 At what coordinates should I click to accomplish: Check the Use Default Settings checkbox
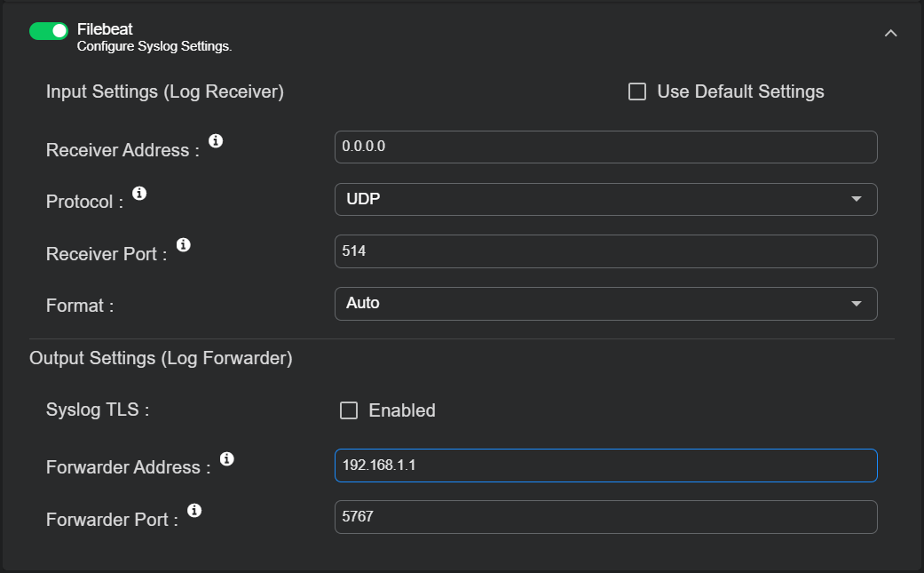point(637,92)
